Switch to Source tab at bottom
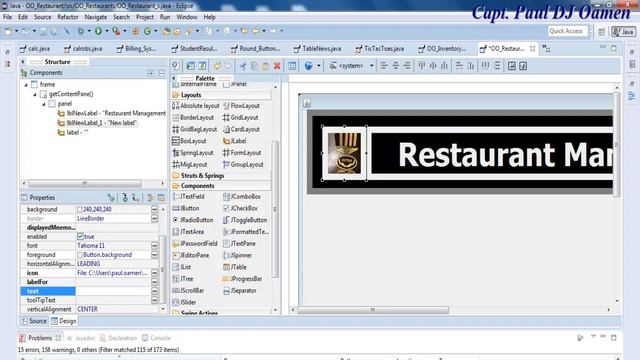640x360 pixels. (x=34, y=321)
